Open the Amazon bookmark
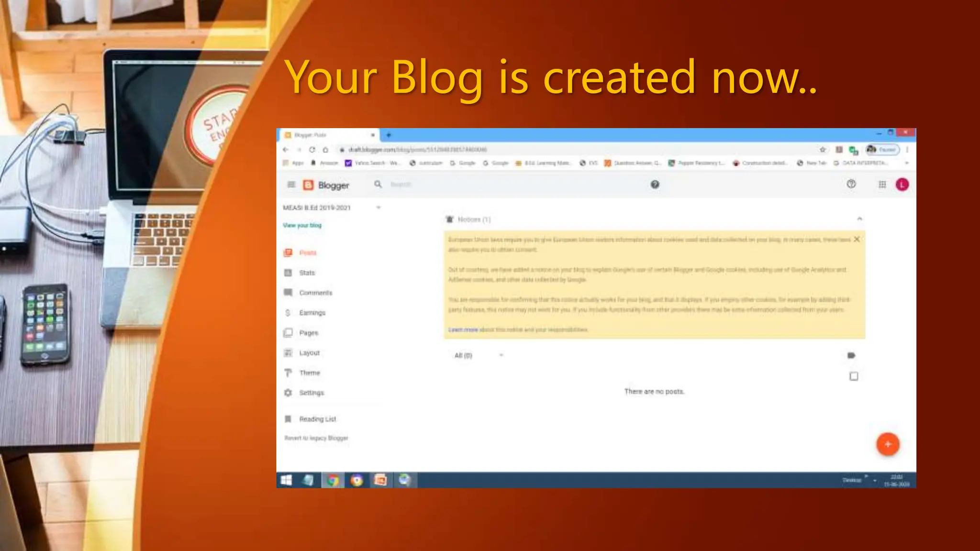This screenshot has width=980, height=551. coord(324,163)
